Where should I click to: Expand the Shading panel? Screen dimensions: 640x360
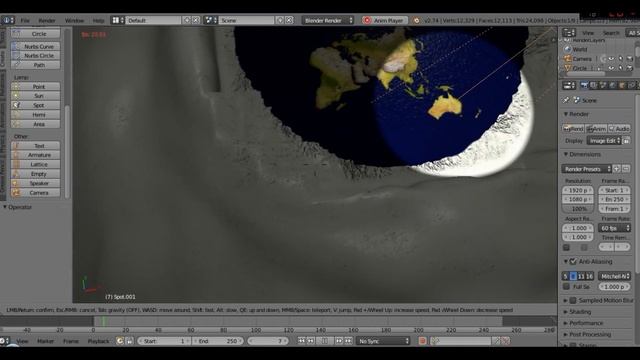pyautogui.click(x=566, y=312)
